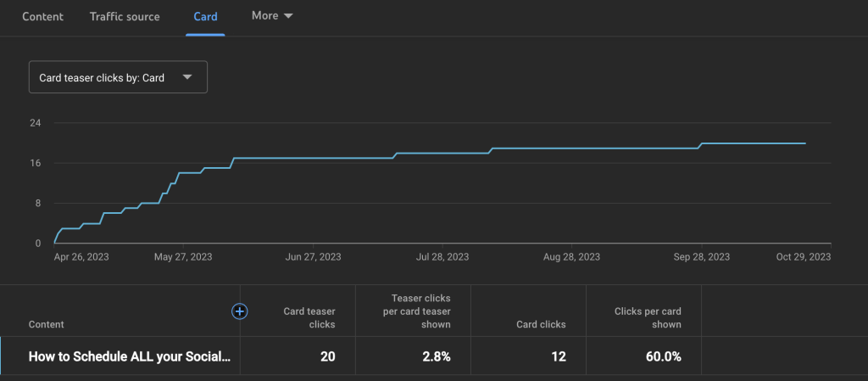Switch to the Content tab
Screen dimensions: 868x381
42,17
